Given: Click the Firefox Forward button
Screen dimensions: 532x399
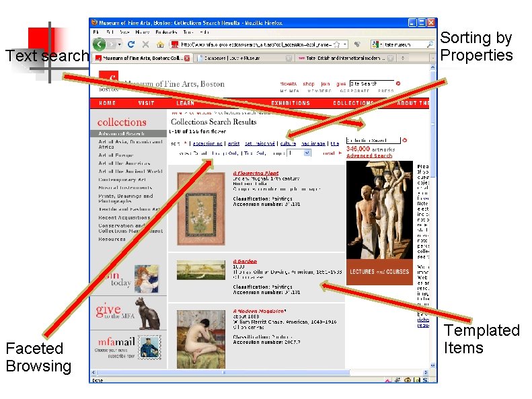Looking at the screenshot, I should [111, 44].
